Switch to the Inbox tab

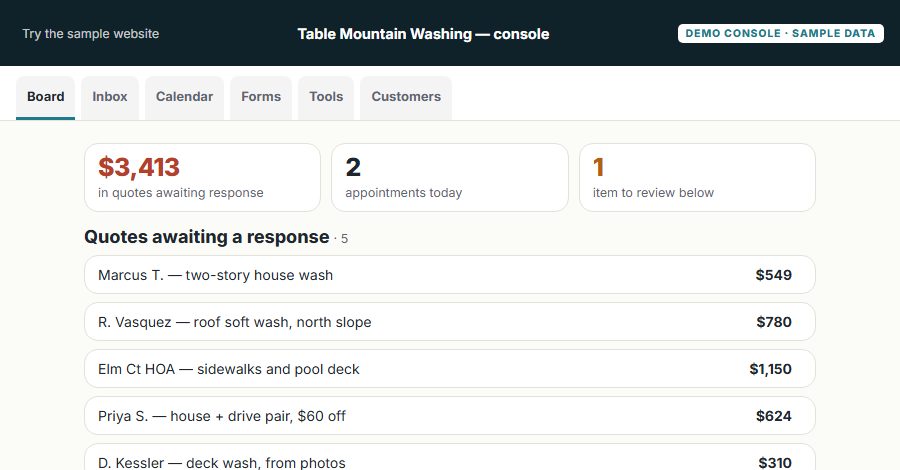pyautogui.click(x=110, y=98)
